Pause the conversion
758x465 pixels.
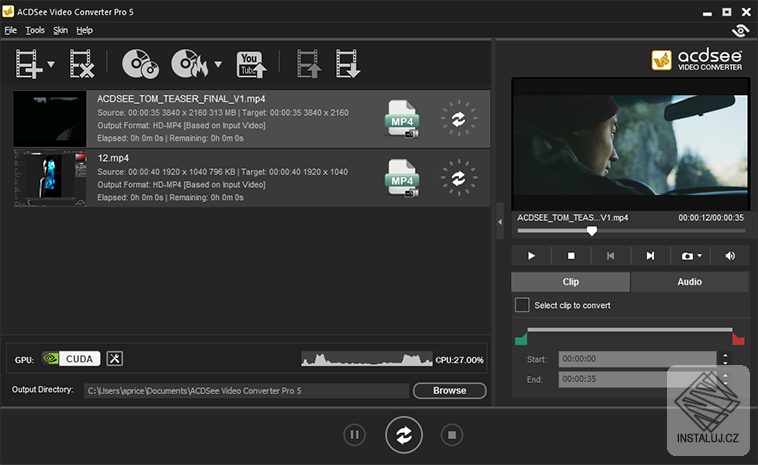pyautogui.click(x=355, y=435)
